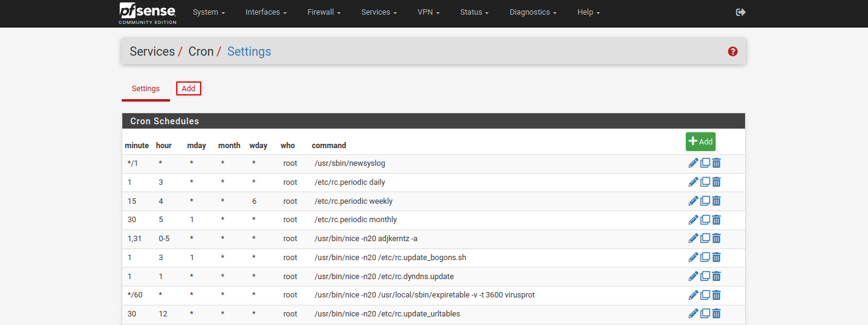
Task: Open the VPN navigation menu
Action: 428,12
